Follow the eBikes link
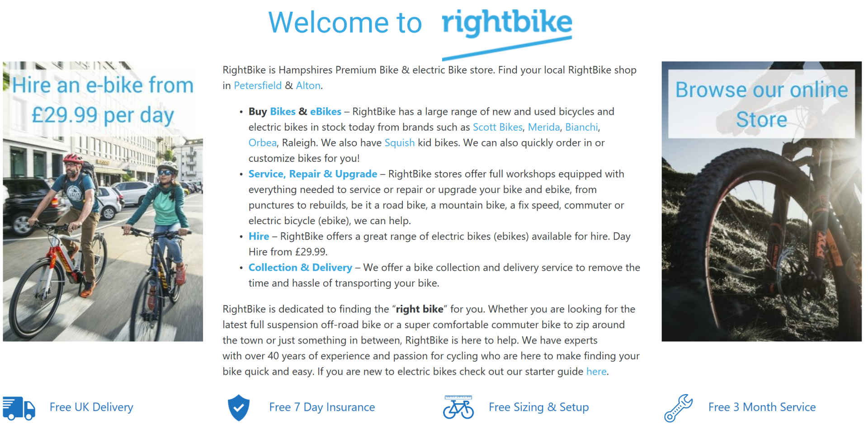Screen dimensions: 868x438 click(325, 112)
